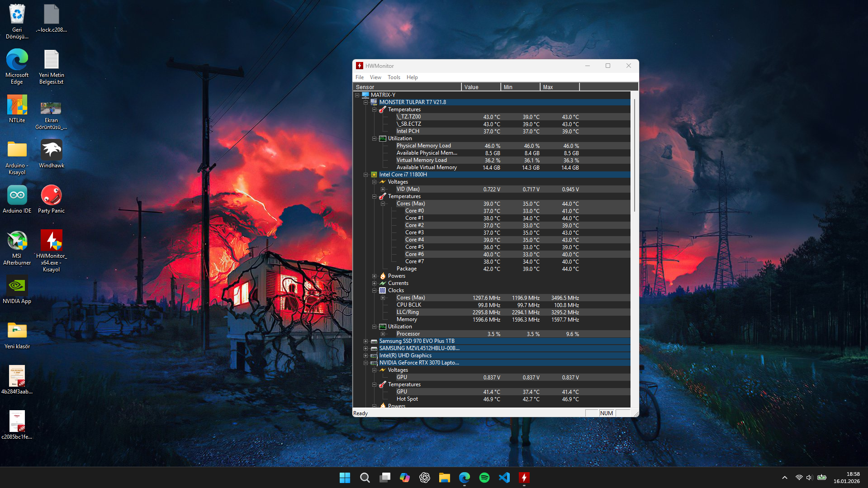Open the Yeni klasör folder
The width and height of the screenshot is (868, 488).
(x=17, y=335)
